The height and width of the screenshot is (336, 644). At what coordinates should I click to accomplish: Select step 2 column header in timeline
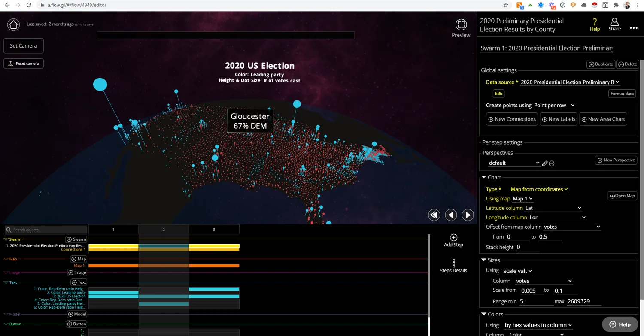click(x=164, y=230)
